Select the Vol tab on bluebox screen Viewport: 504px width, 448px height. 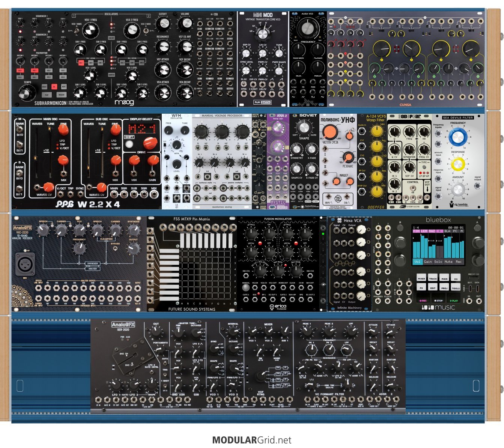click(x=417, y=262)
